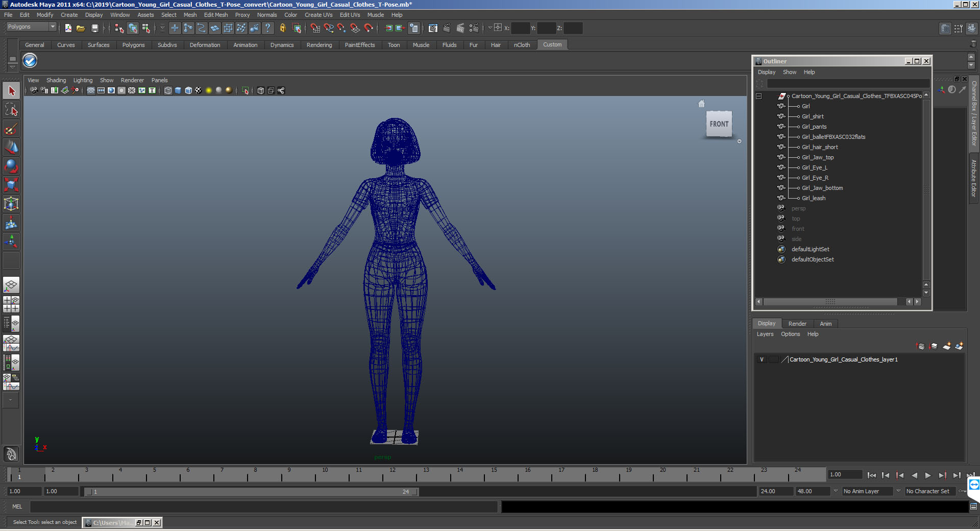Click Go to Start of playback range
This screenshot has width=980, height=531.
click(872, 475)
